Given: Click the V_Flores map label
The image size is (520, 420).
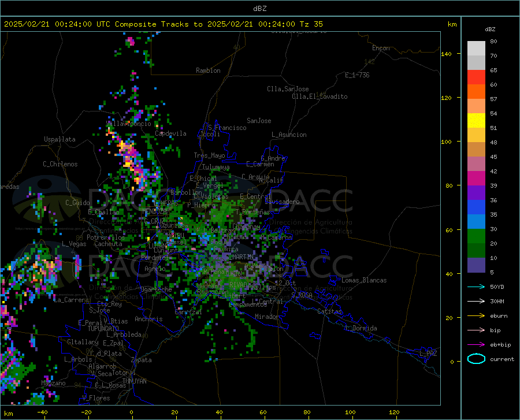Looking at the screenshot, I should (x=96, y=398).
